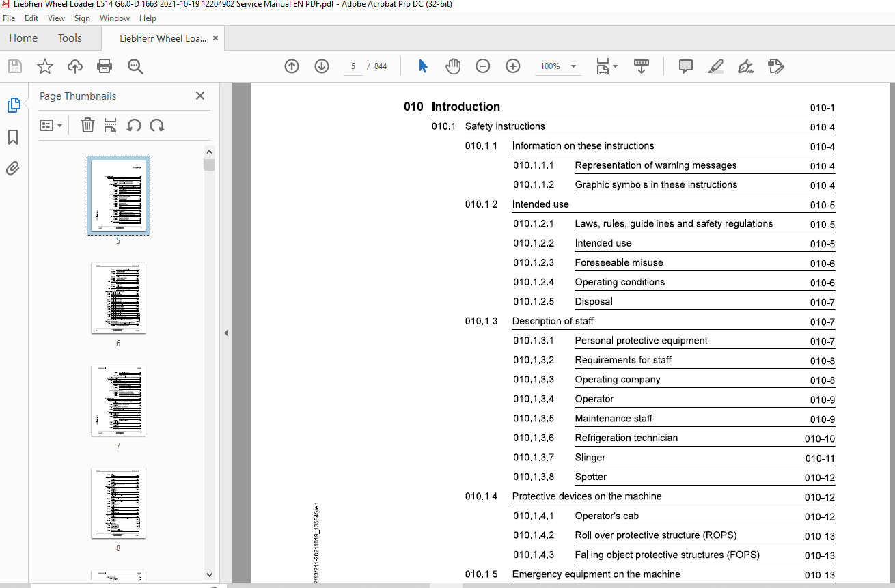Image resolution: width=895 pixels, height=588 pixels.
Task: Close the Page Thumbnails panel
Action: (x=200, y=96)
